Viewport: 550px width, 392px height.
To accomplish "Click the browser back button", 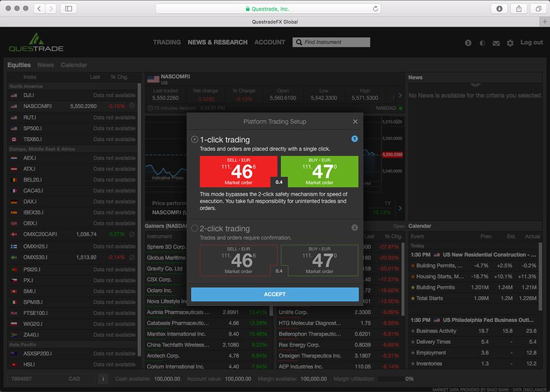I will pyautogui.click(x=40, y=9).
